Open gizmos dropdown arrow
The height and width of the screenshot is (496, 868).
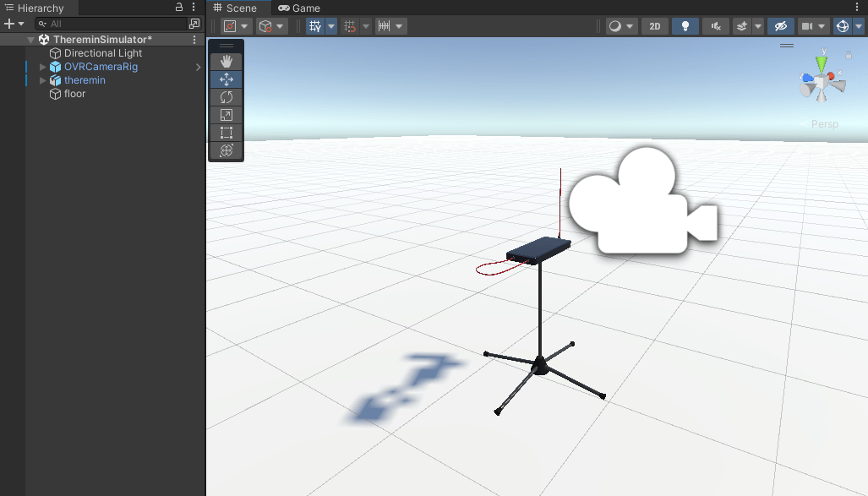click(x=859, y=26)
